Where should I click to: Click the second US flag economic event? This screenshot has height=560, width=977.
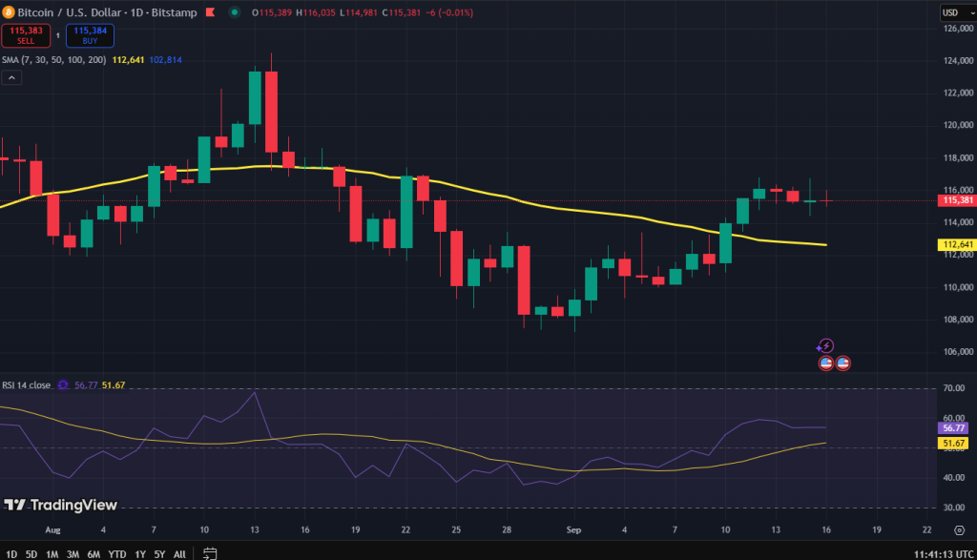tap(842, 363)
